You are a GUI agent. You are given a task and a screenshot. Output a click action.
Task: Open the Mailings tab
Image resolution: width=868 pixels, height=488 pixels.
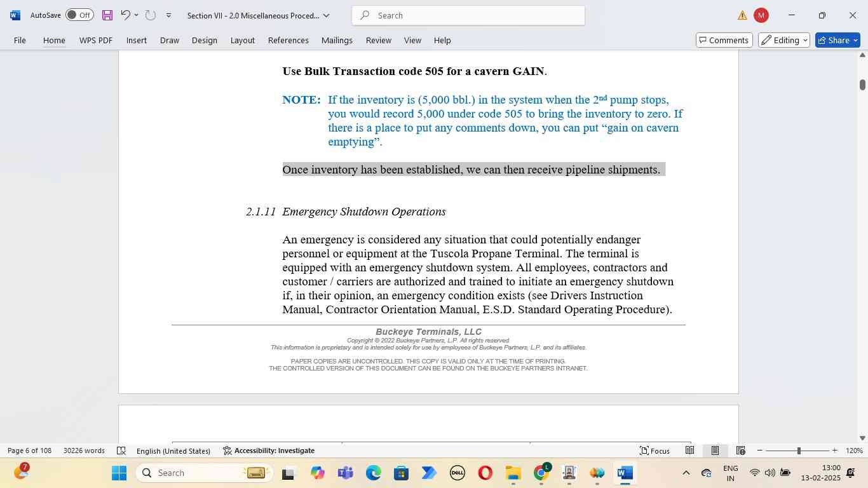click(337, 40)
